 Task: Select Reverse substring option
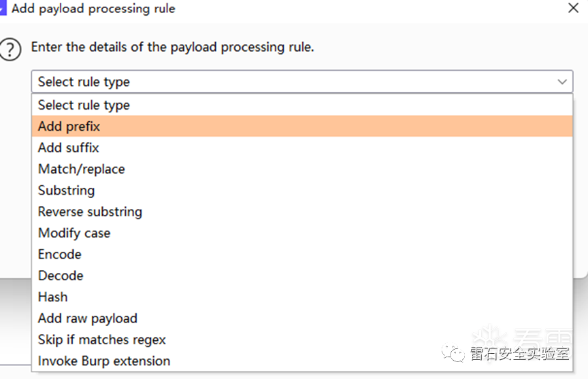(x=90, y=212)
